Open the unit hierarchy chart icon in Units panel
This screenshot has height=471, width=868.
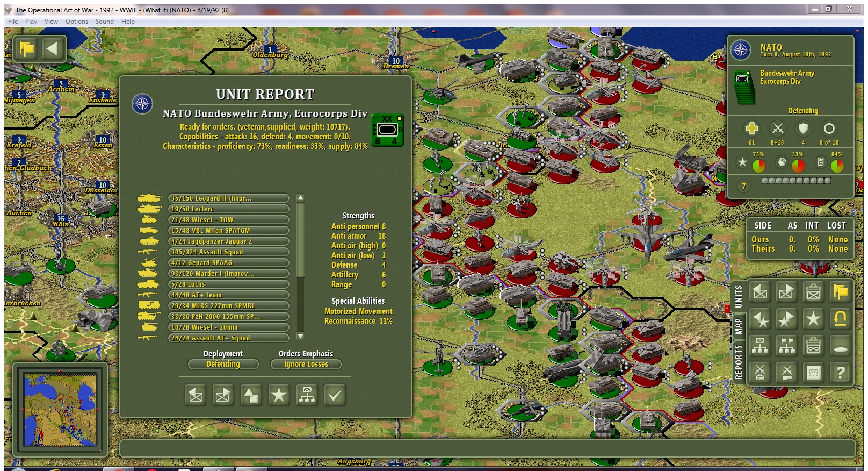point(760,346)
